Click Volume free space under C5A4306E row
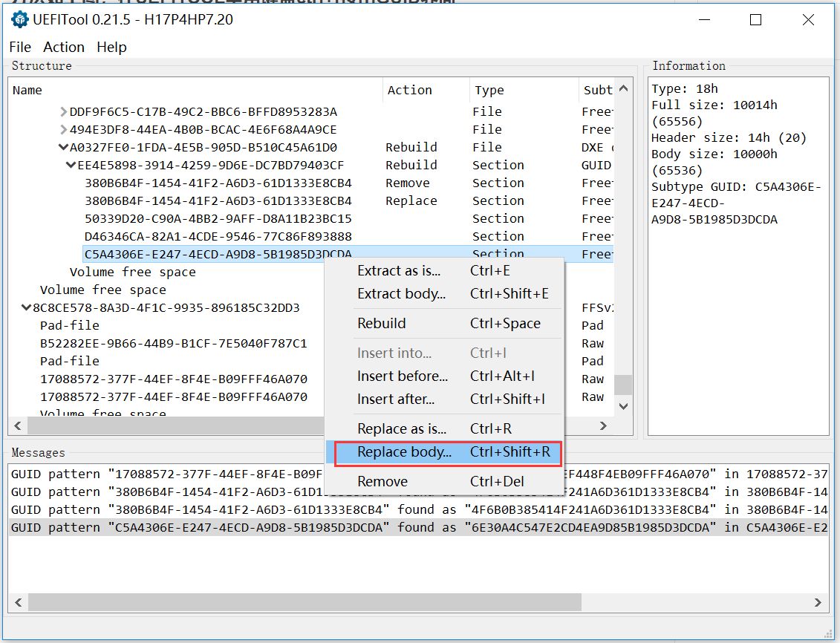This screenshot has height=643, width=840. click(132, 272)
